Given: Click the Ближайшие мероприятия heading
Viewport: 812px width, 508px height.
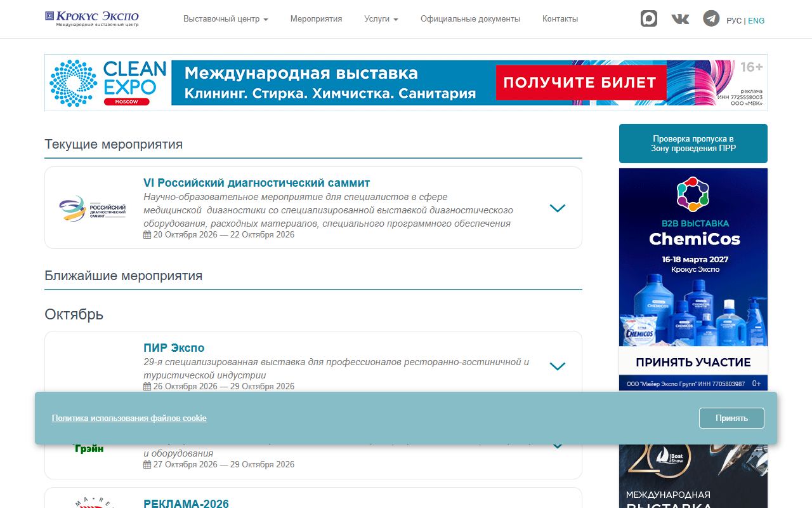Looking at the screenshot, I should click(x=124, y=276).
